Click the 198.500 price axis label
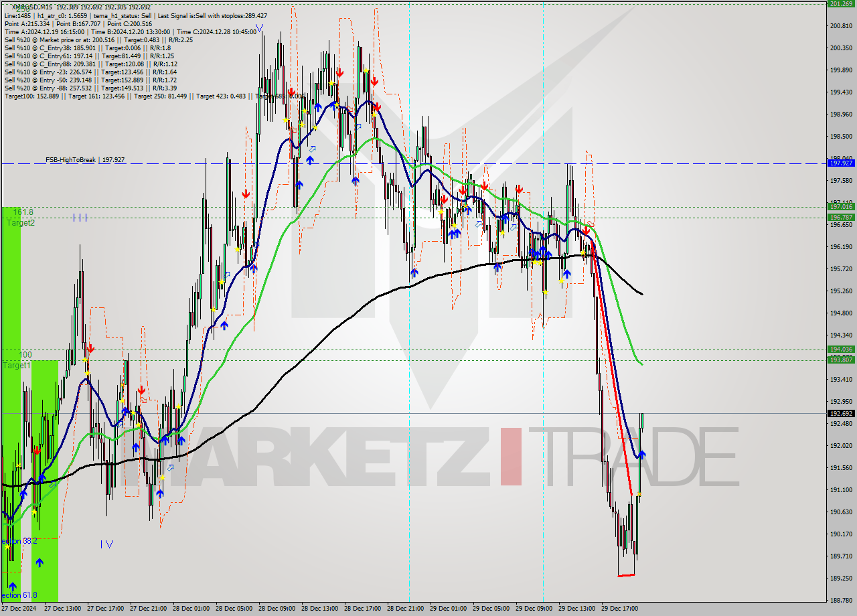 click(x=840, y=137)
